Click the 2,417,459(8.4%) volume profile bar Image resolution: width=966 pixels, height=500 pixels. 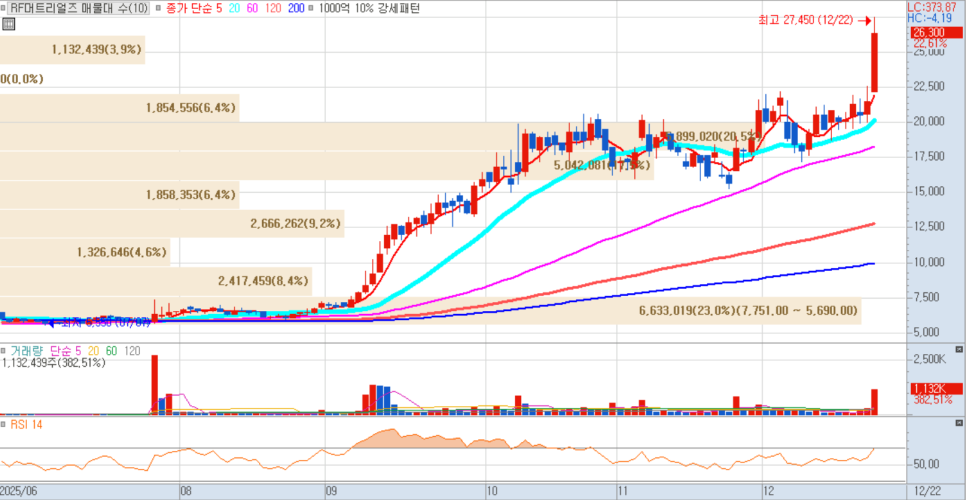(x=156, y=281)
